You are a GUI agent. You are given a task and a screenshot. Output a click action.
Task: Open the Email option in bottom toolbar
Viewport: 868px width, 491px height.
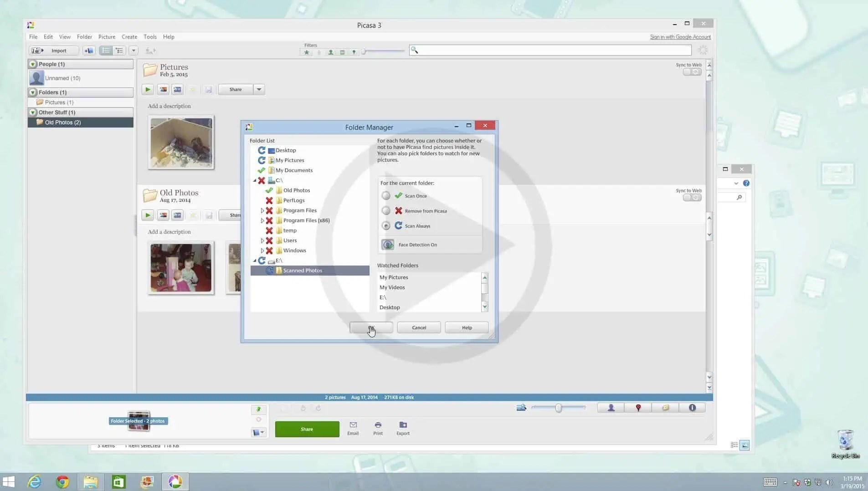pos(353,428)
